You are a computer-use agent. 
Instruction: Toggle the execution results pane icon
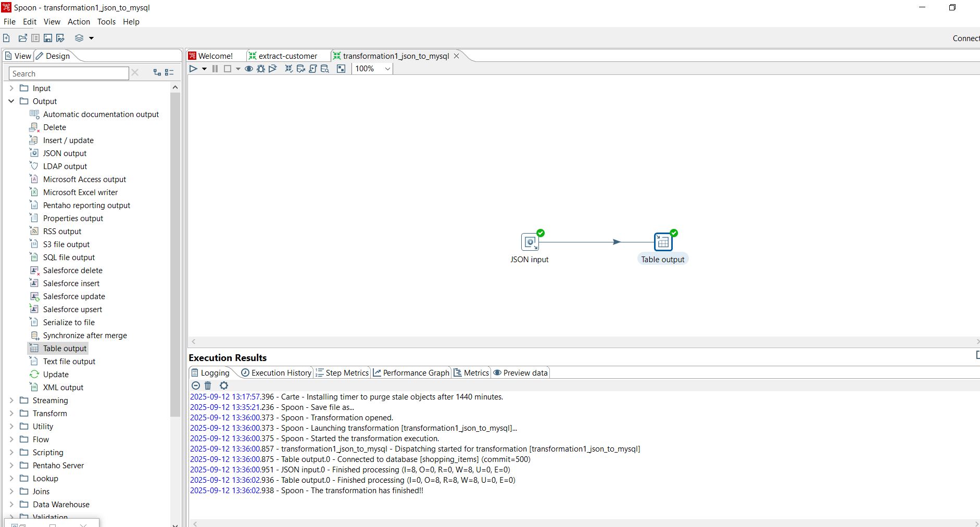(x=341, y=69)
